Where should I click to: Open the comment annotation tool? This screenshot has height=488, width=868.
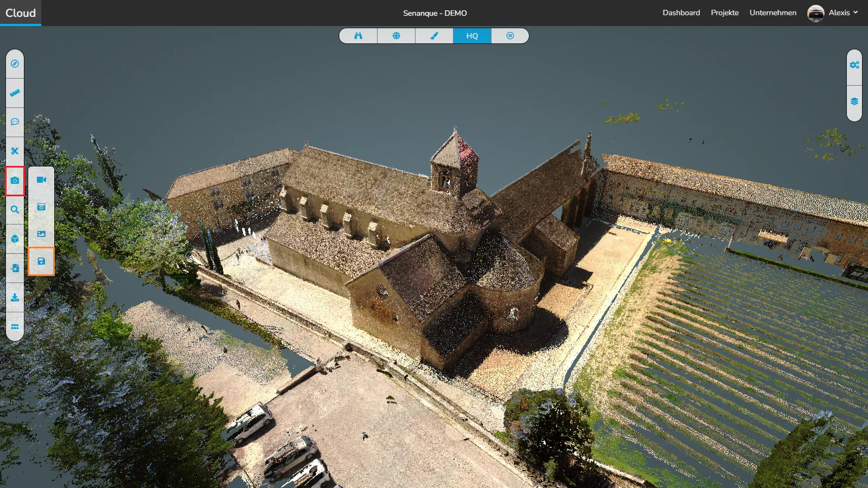[x=15, y=122]
